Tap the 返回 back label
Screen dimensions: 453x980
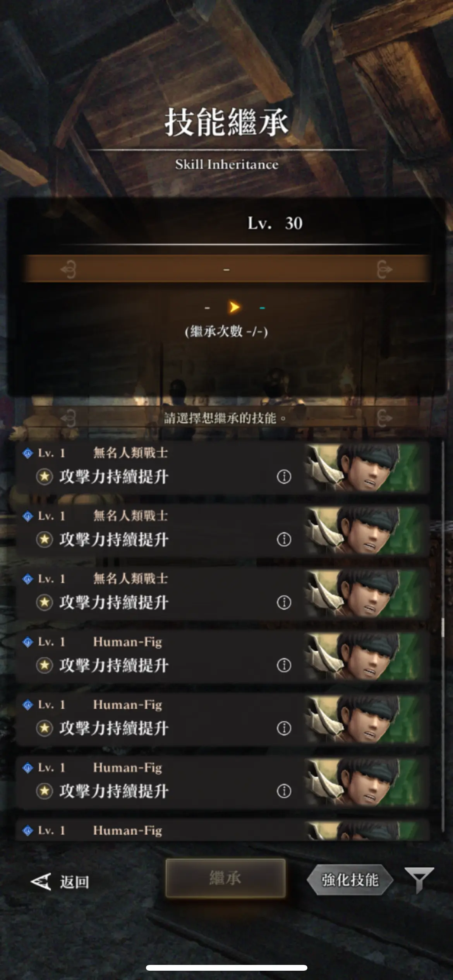(74, 882)
